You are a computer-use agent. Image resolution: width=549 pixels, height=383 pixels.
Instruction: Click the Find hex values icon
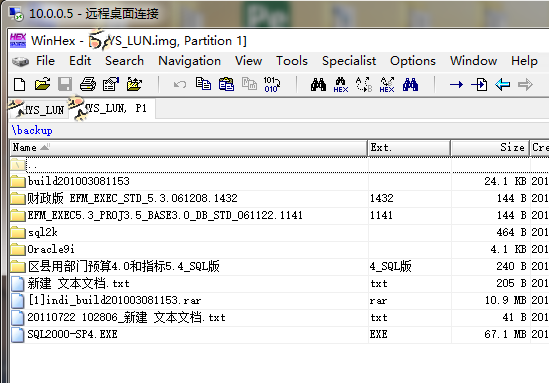pyautogui.click(x=341, y=85)
